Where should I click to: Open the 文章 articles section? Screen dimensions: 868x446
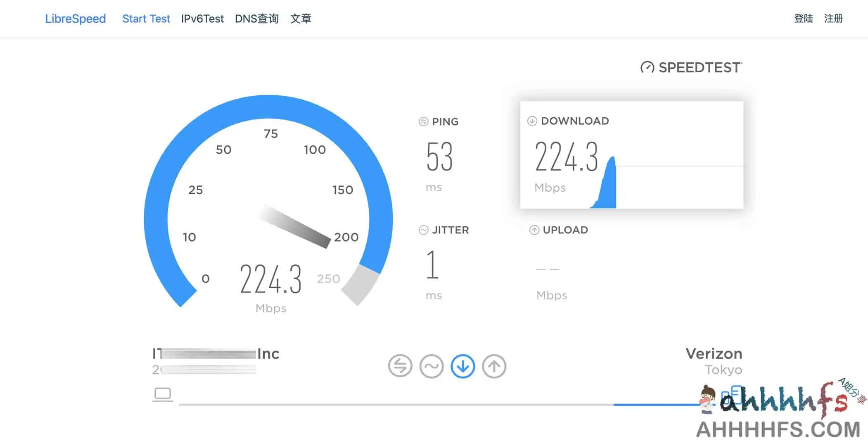tap(301, 19)
